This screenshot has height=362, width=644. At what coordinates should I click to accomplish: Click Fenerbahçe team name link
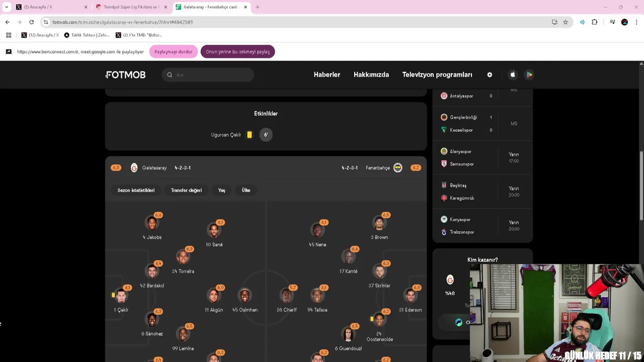coord(378,168)
